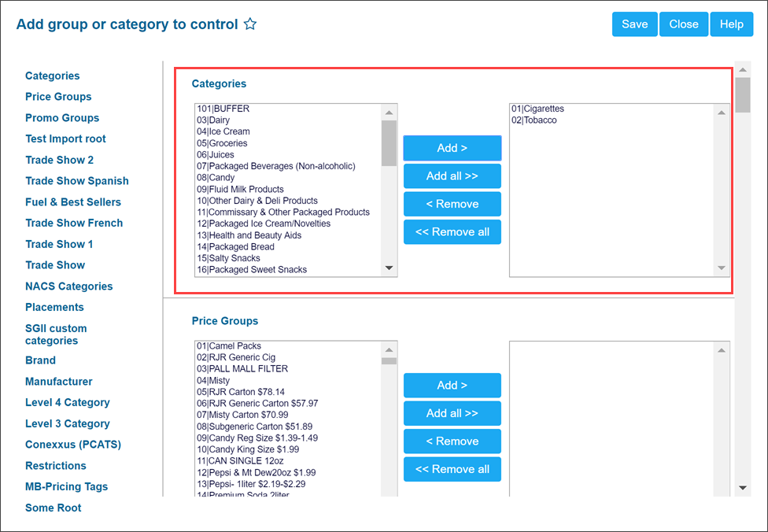768x532 pixels.
Task: Click the favorite star icon beside title
Action: (250, 24)
